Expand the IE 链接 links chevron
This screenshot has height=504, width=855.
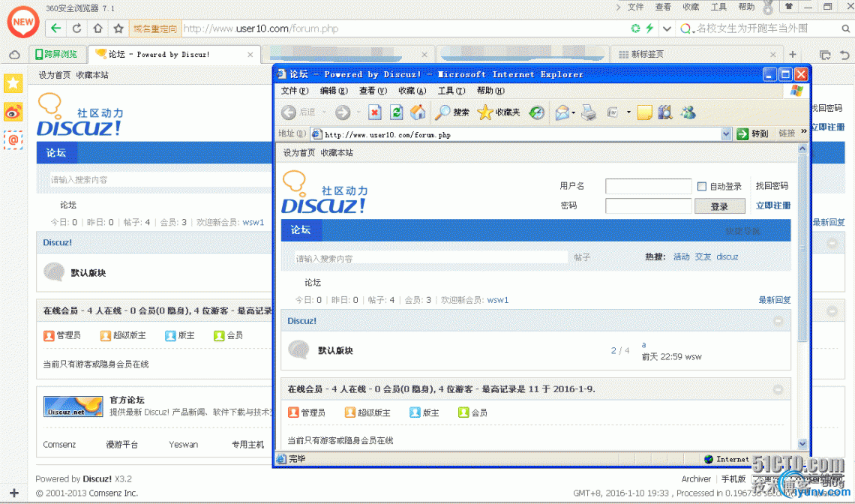tap(804, 131)
